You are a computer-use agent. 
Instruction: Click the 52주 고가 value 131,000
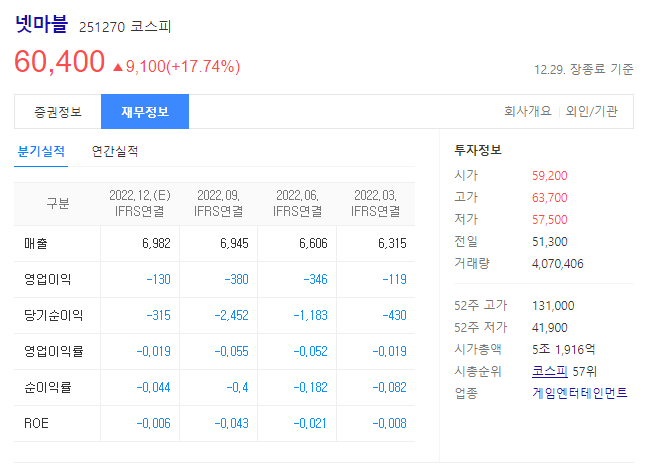(x=553, y=306)
